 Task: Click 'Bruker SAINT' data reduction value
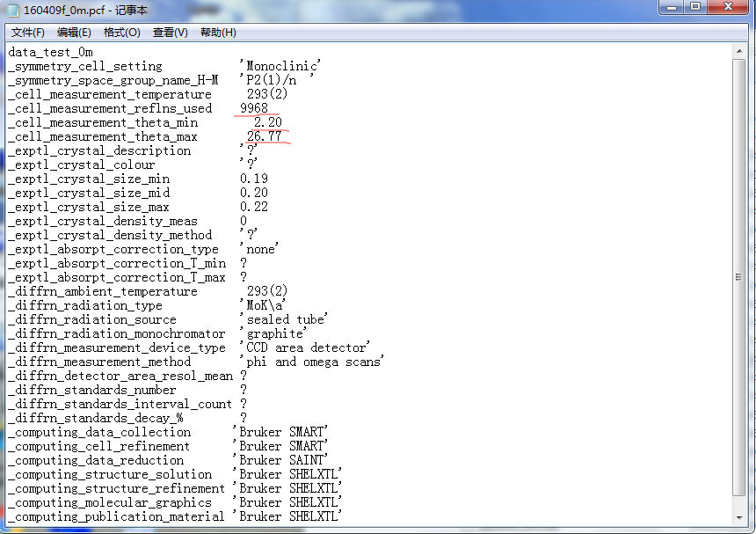(x=280, y=460)
